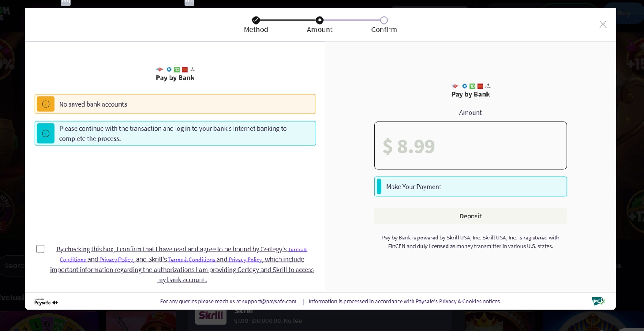Close the payment dialog with the X icon
644x331 pixels.
(603, 25)
